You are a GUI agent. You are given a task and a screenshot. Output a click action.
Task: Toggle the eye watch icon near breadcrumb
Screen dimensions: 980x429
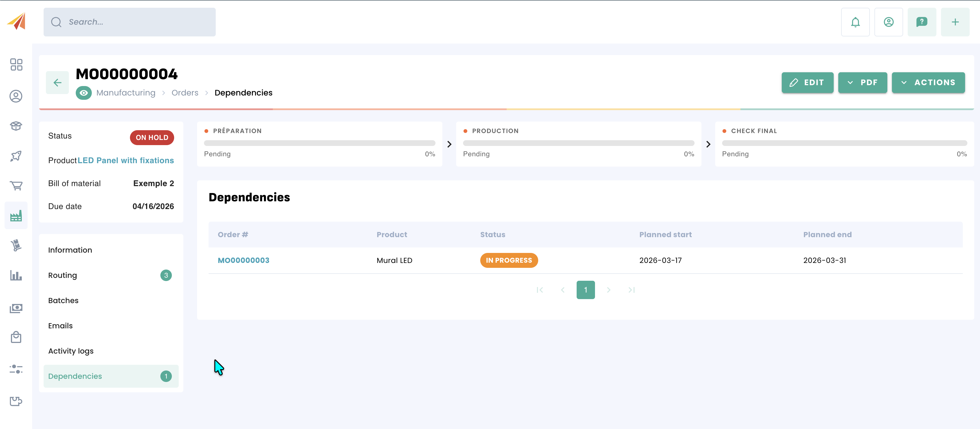point(83,93)
